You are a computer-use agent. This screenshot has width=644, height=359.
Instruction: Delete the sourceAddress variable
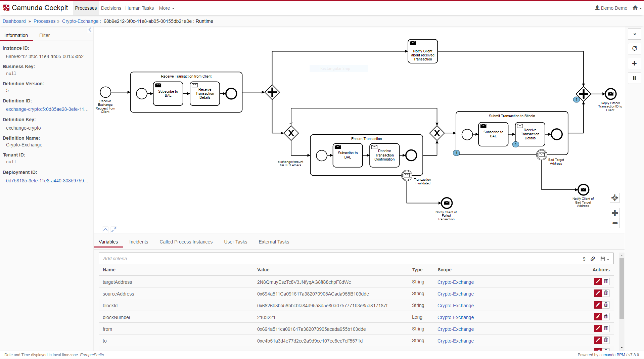pyautogui.click(x=606, y=293)
